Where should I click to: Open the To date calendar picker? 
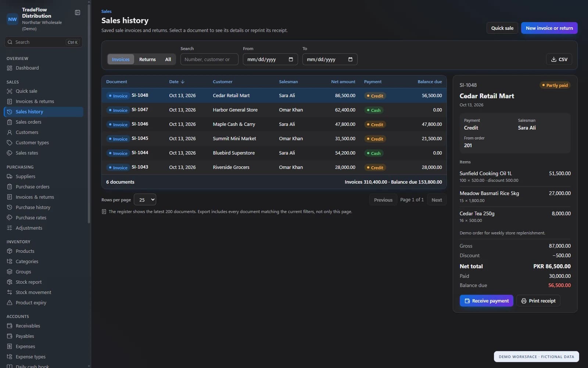[350, 59]
